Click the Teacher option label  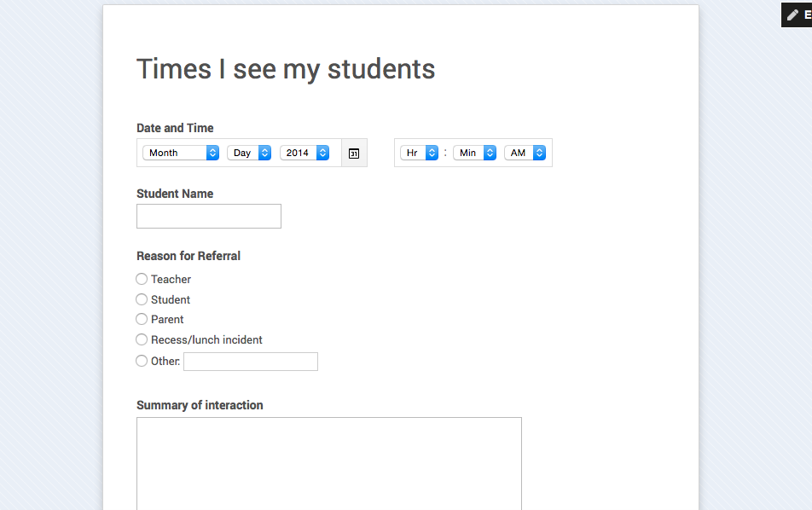point(171,279)
